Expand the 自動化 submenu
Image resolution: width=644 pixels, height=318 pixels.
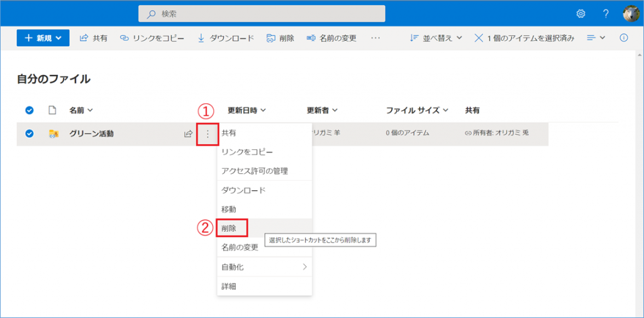point(265,266)
